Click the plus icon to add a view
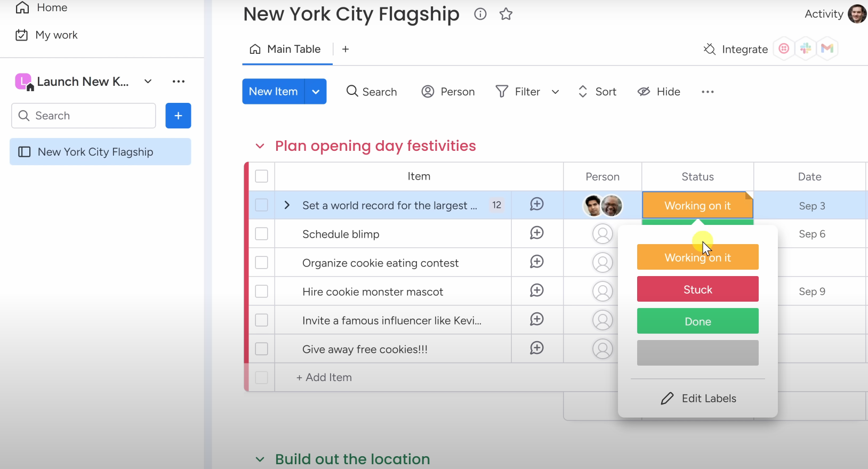Image resolution: width=868 pixels, height=469 pixels. 345,49
